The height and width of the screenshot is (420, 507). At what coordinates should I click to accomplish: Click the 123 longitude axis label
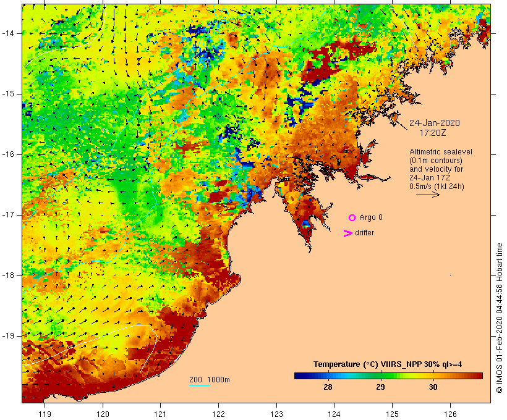(276, 414)
